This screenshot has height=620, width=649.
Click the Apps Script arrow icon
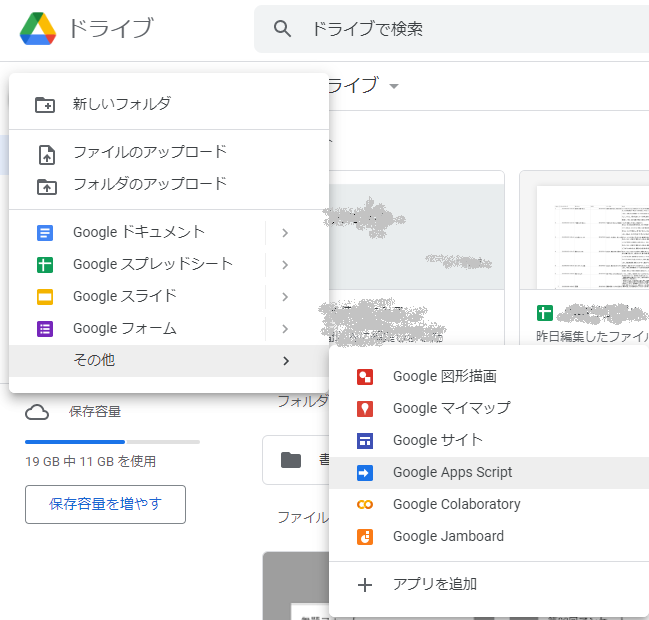365,473
